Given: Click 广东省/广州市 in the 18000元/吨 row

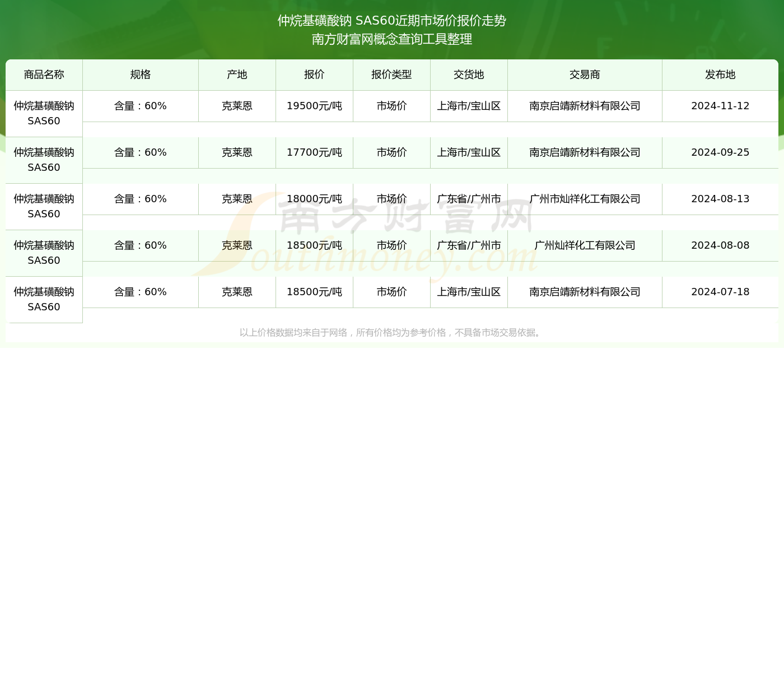Looking at the screenshot, I should pos(469,199).
